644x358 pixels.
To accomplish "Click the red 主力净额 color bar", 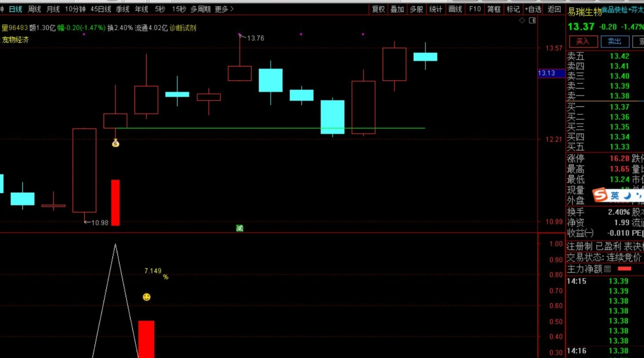I will 624,269.
